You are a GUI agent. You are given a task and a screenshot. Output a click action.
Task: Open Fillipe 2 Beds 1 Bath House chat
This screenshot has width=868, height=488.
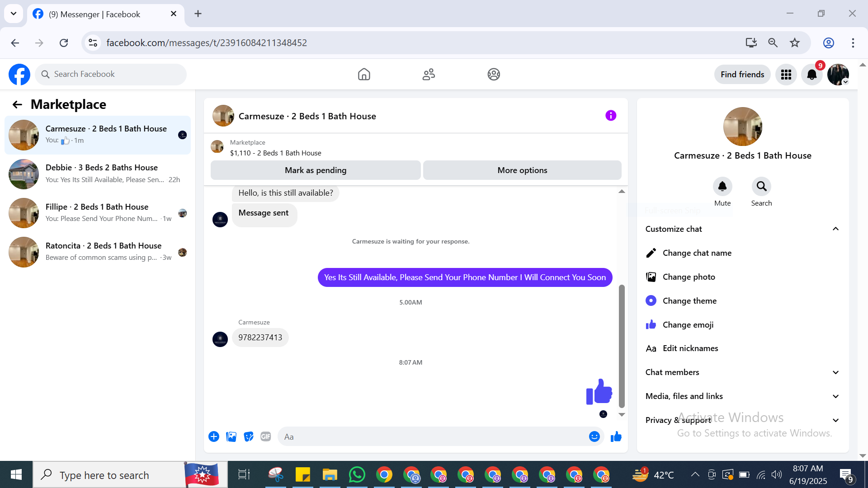(98, 213)
